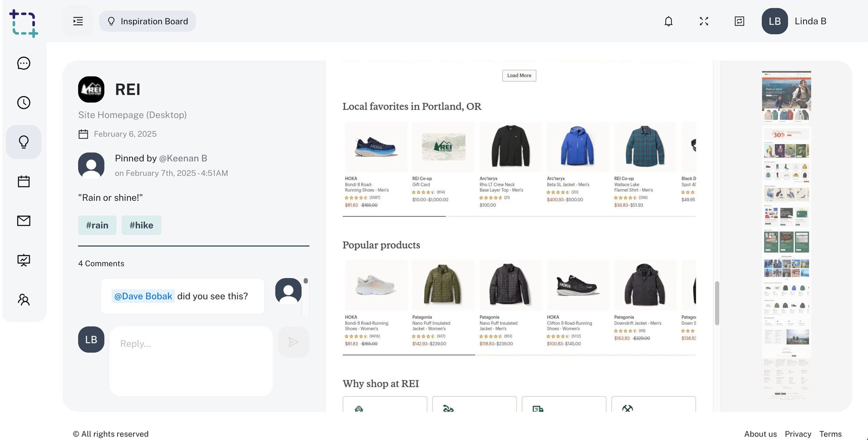868x440 pixels.
Task: Click the About us footer link
Action: tap(760, 434)
